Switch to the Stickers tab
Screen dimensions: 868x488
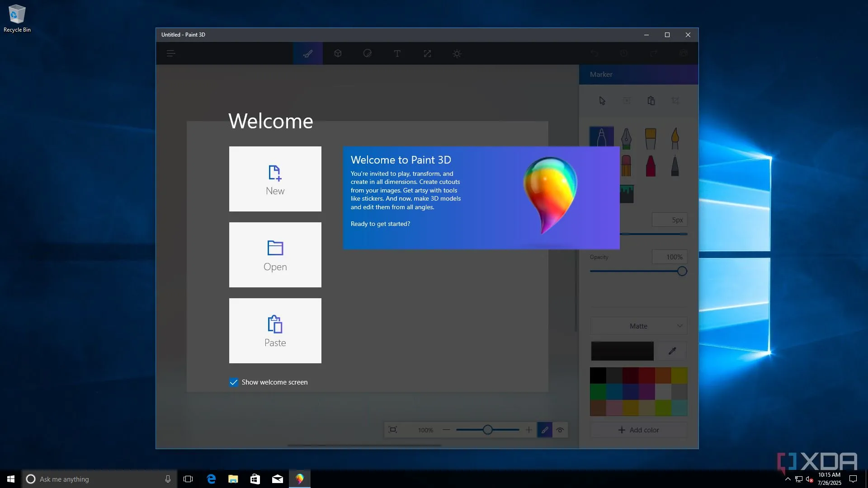[368, 53]
